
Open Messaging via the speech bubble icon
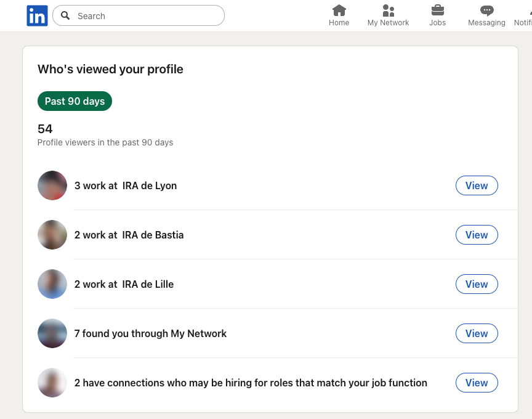click(486, 15)
